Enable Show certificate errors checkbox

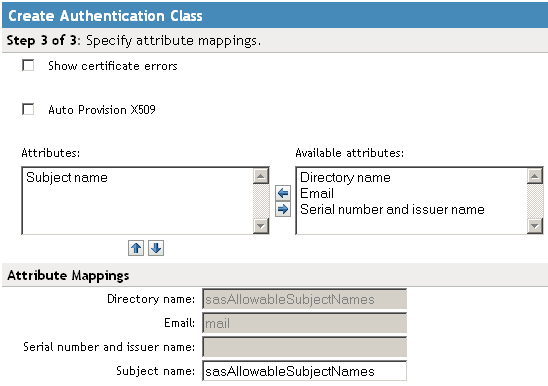[28, 65]
